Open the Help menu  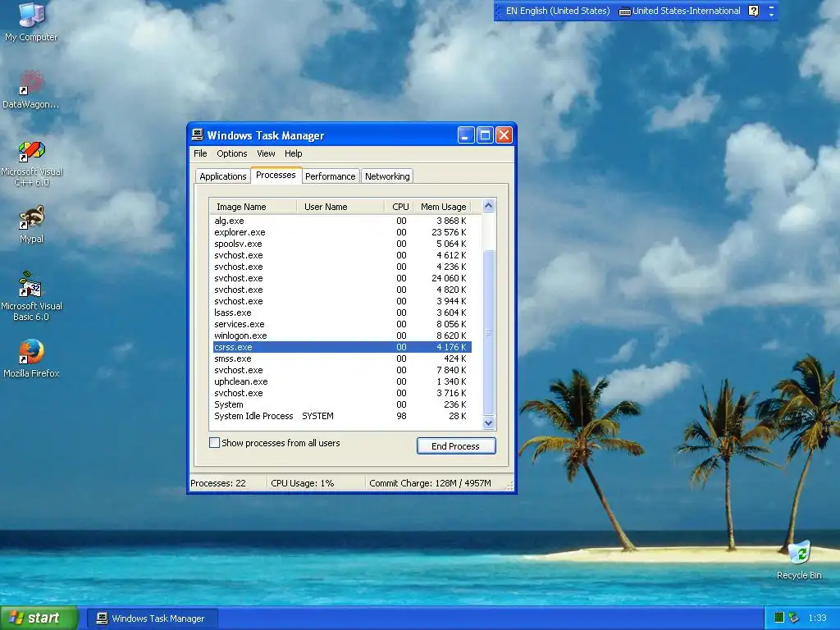pos(293,153)
